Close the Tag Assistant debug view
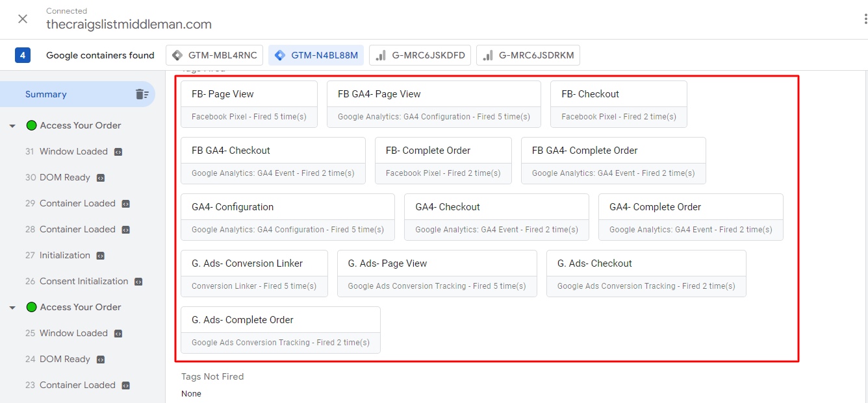Viewport: 868px width, 403px height. coord(23,19)
